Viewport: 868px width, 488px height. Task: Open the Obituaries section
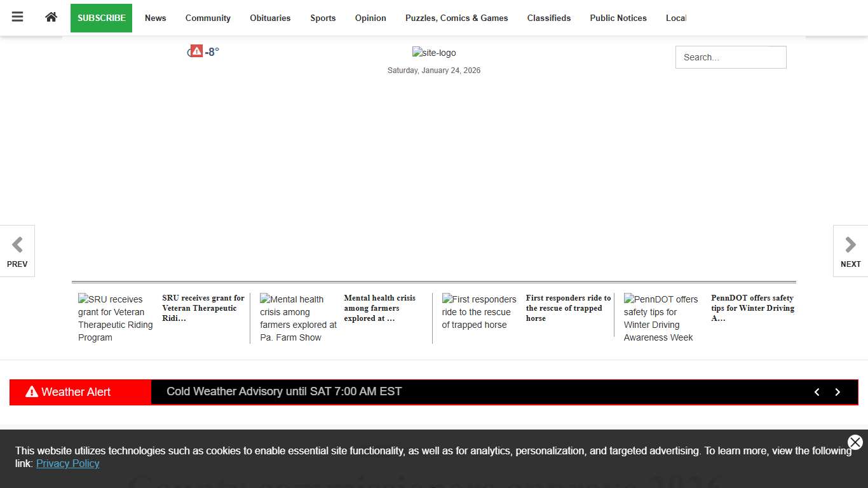pos(270,18)
